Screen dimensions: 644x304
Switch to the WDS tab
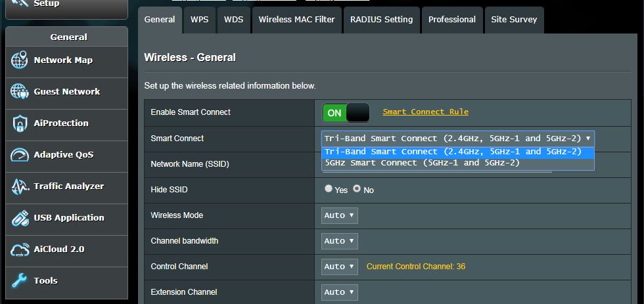pyautogui.click(x=234, y=20)
